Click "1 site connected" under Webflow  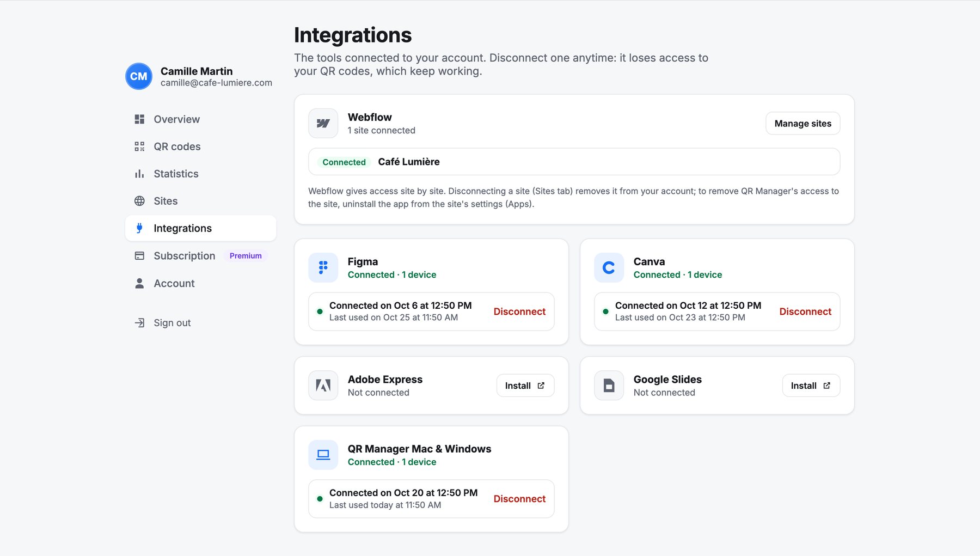(382, 131)
